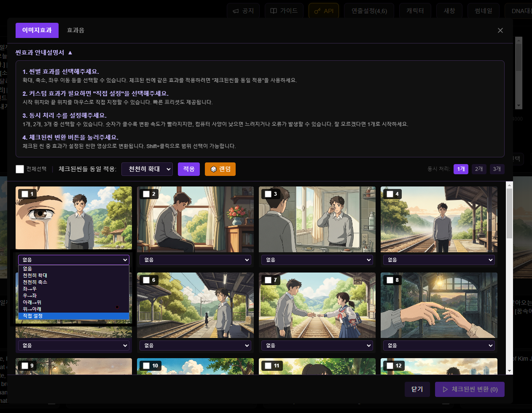Open the 가이드 guide

point(284,11)
